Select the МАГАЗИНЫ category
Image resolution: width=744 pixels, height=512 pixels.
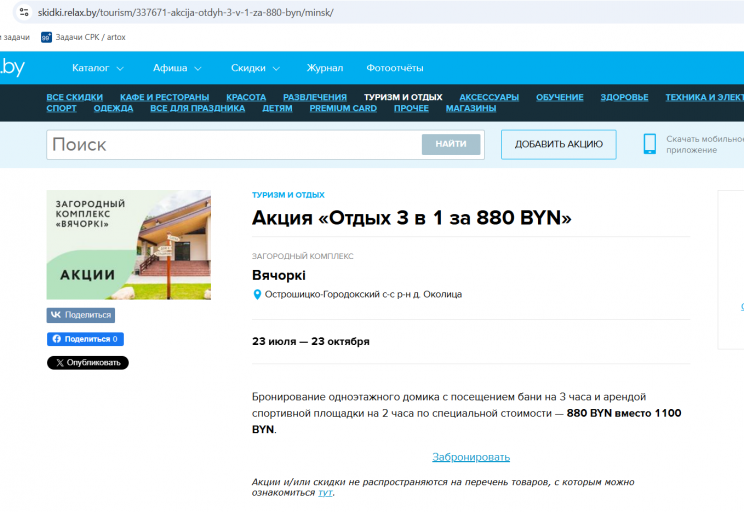[471, 108]
